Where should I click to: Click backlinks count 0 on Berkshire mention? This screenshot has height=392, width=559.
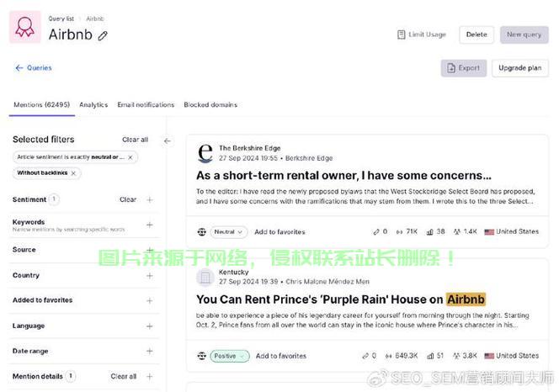(x=381, y=231)
